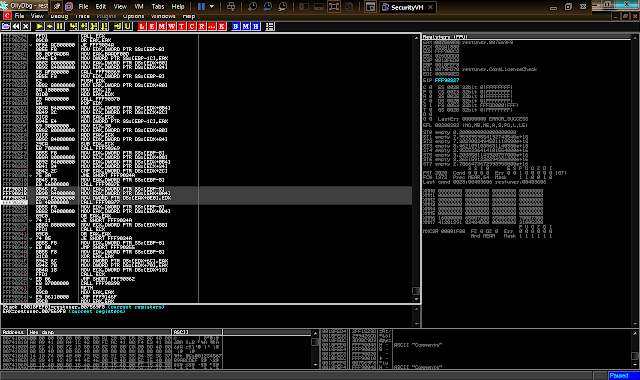Click the registers pane scroll-down arrow
640x380 pixels.
click(635, 324)
